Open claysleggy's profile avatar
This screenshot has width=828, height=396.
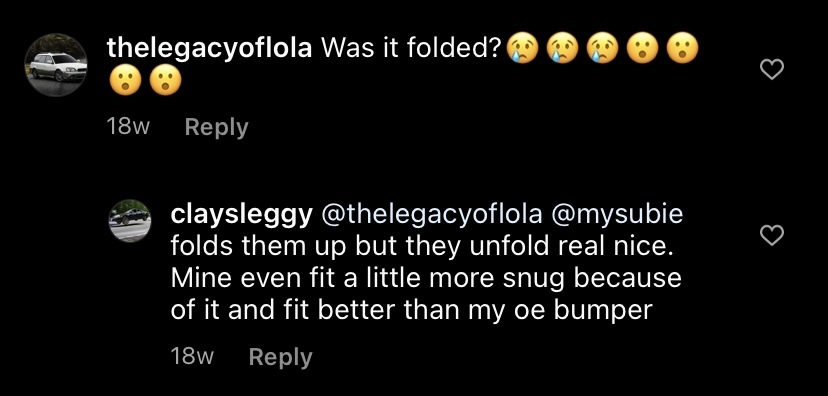coord(130,221)
